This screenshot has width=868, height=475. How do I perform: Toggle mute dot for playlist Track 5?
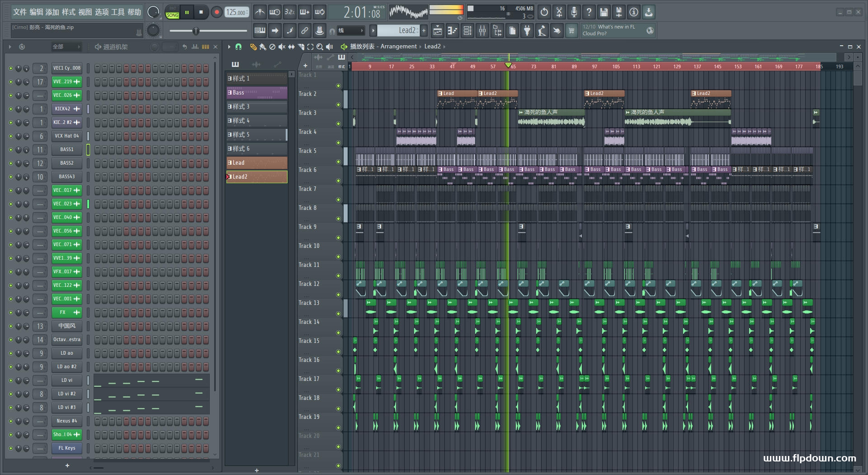click(338, 161)
